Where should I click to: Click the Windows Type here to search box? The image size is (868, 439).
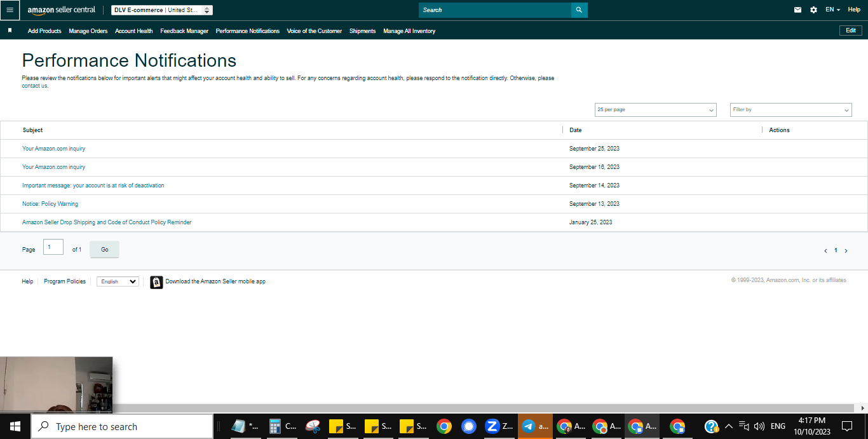click(x=122, y=426)
